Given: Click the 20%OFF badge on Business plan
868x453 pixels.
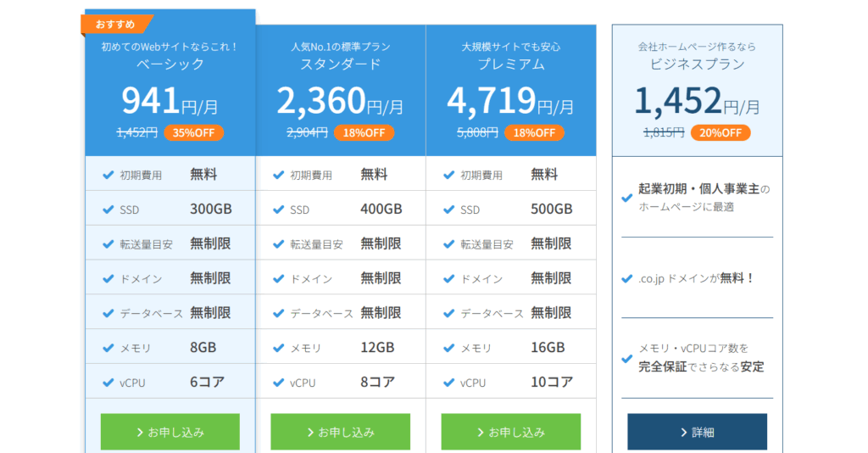Looking at the screenshot, I should tap(721, 132).
